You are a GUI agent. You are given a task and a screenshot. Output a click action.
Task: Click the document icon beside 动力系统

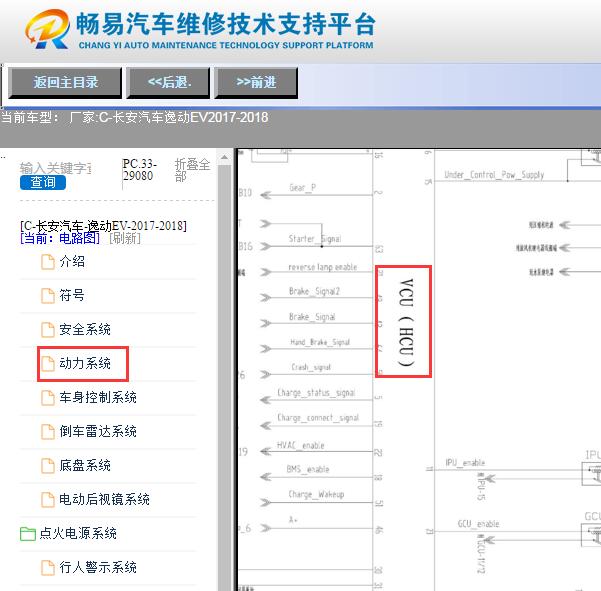pos(48,364)
